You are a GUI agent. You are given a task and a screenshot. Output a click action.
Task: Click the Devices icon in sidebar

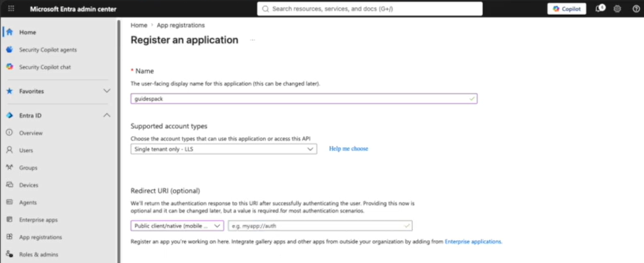pyautogui.click(x=9, y=185)
